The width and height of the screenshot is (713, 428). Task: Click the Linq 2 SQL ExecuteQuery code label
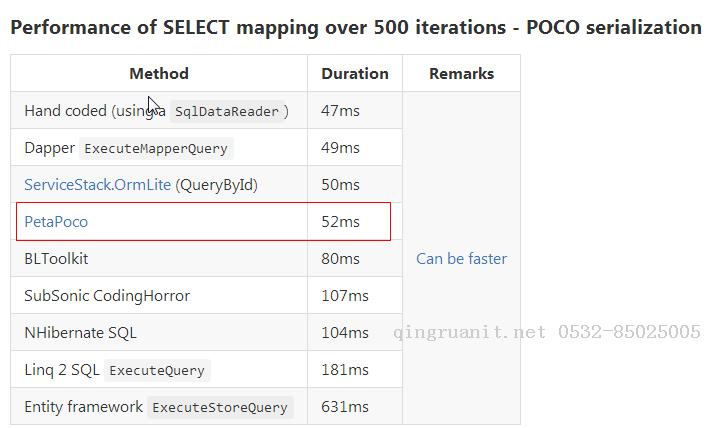(156, 370)
